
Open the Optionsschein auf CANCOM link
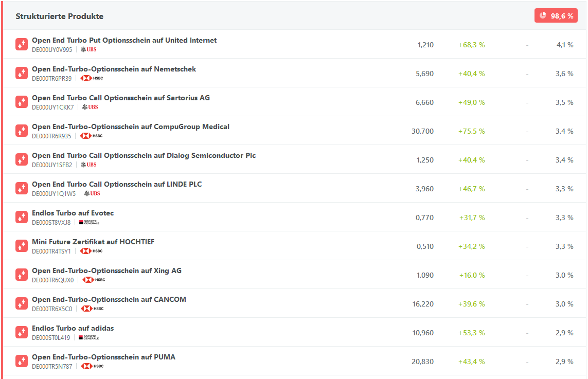[109, 299]
